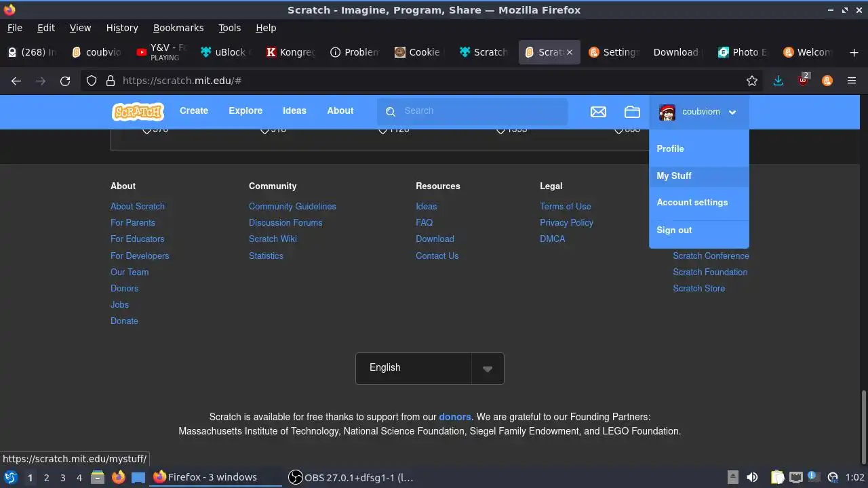
Task: Focus the Scratch search field
Action: pyautogui.click(x=473, y=111)
